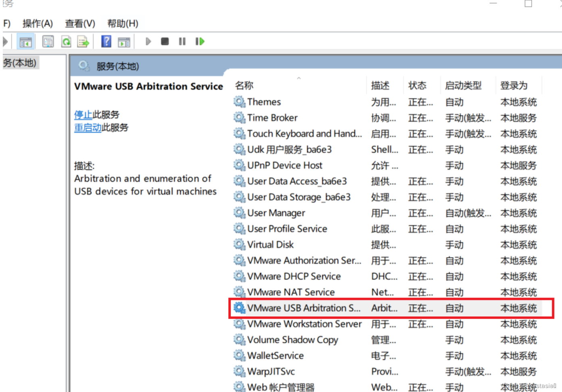Select the User Profile Service name

tap(287, 229)
